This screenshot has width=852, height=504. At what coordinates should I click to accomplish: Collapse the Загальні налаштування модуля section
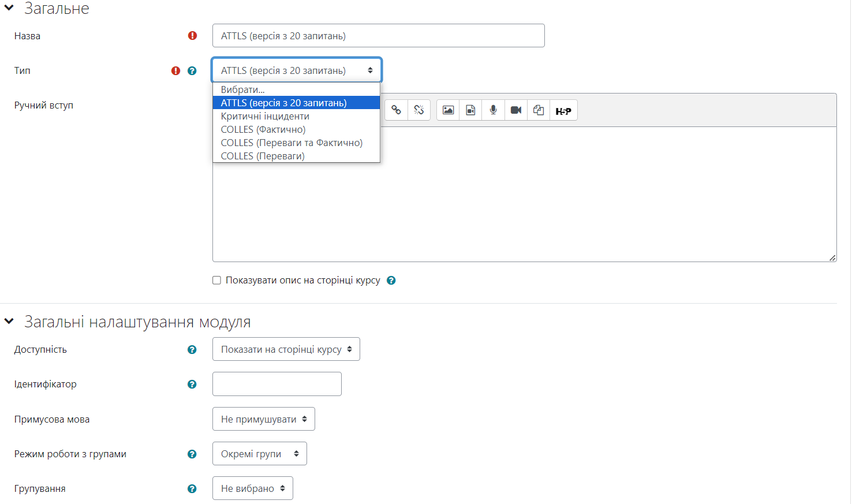[x=9, y=322]
